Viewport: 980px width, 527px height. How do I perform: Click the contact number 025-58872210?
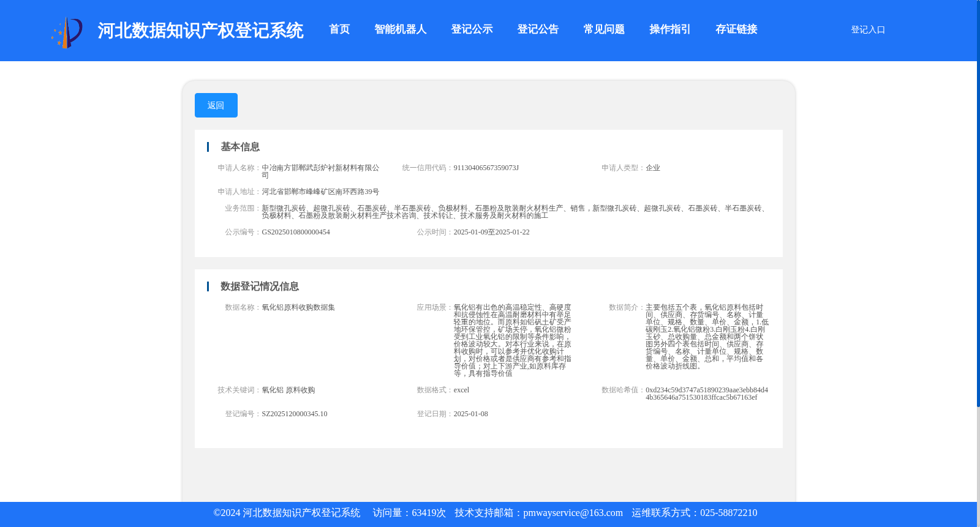click(x=728, y=513)
